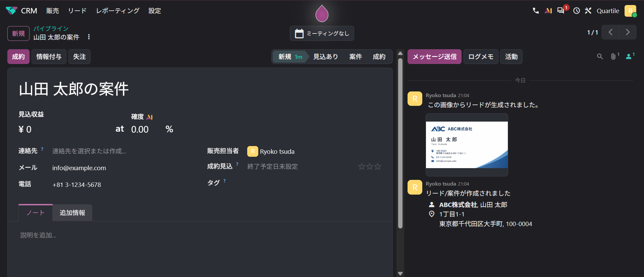
Task: Open the business card image thumbnail
Action: pos(467,145)
